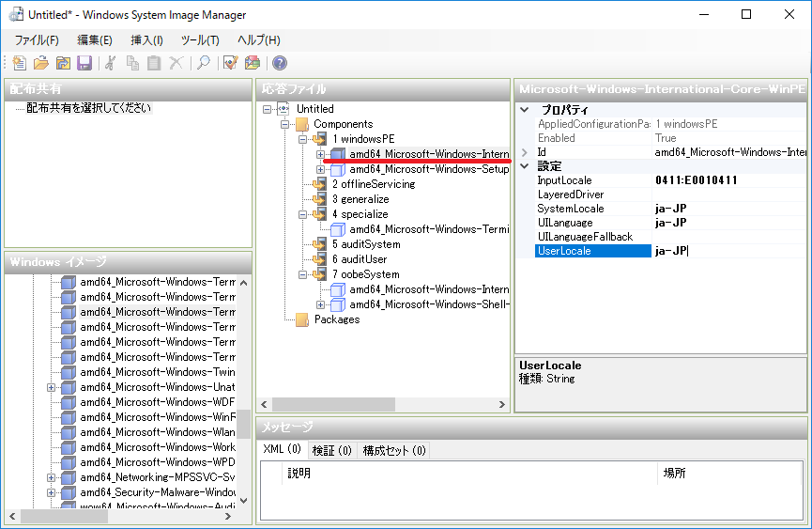This screenshot has width=812, height=529.
Task: Open the ファイル(F) menu
Action: point(37,39)
